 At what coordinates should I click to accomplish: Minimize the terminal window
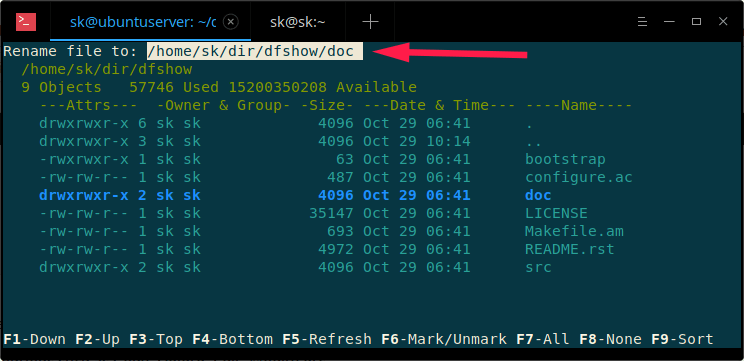[670, 22]
